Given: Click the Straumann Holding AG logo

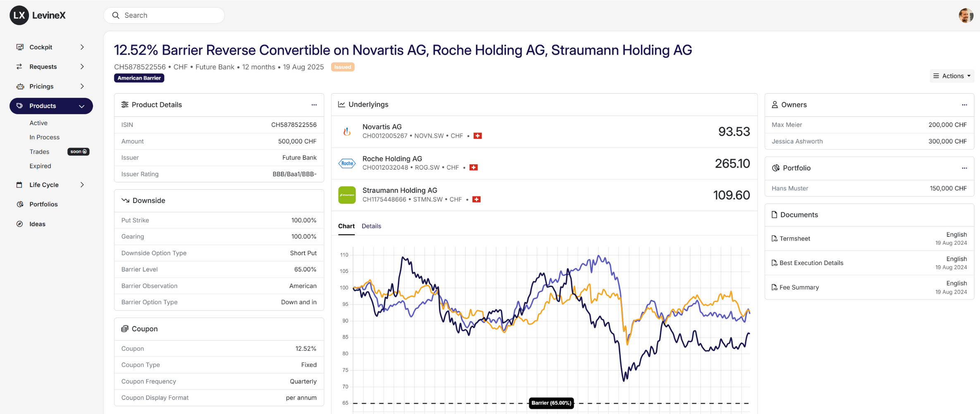Looking at the screenshot, I should [x=347, y=195].
